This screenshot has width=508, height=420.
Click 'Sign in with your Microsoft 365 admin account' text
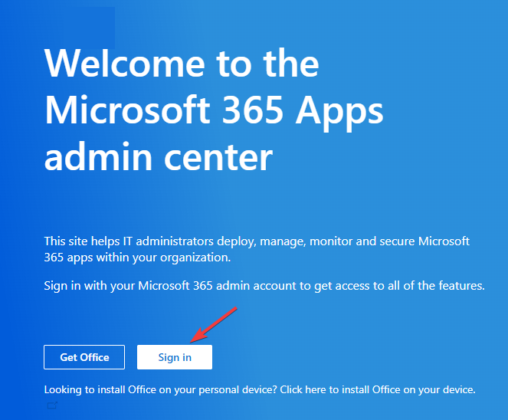point(264,286)
